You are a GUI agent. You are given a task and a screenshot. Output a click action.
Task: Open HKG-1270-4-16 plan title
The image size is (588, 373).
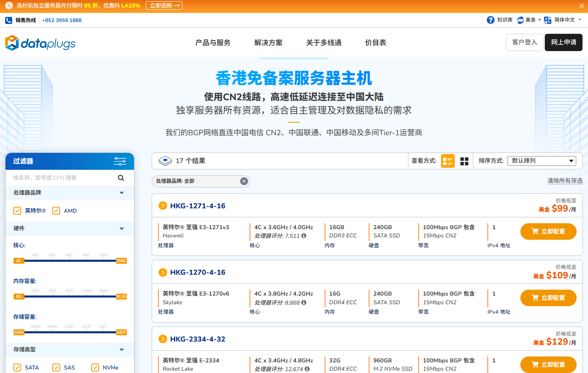click(x=198, y=272)
